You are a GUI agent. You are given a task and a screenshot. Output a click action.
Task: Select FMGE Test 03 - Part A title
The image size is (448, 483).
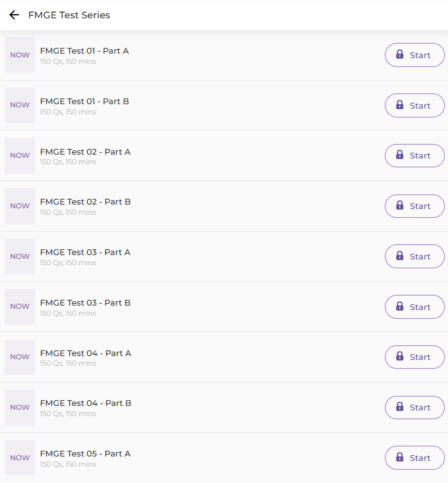point(85,252)
